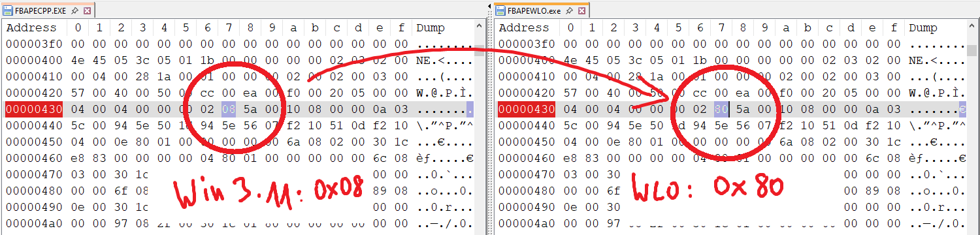The image size is (980, 235).
Task: Click byte 4e at address 00000400 left pane
Action: (x=78, y=60)
